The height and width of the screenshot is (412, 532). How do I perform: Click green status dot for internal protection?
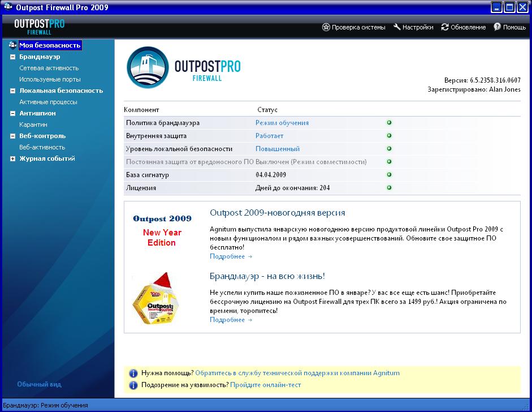tap(389, 135)
